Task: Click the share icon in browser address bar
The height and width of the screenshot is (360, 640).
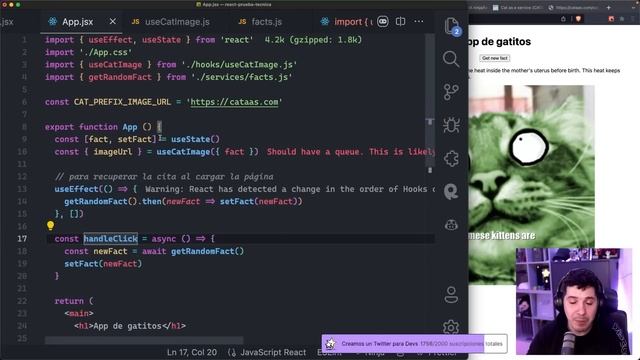Action: (563, 19)
